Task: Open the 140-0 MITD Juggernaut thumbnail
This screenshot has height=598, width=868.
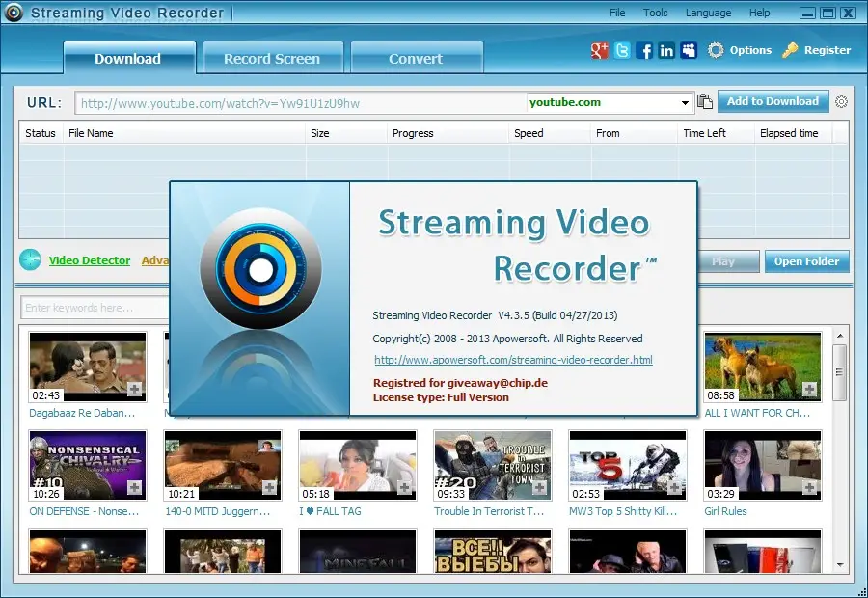Action: click(x=223, y=465)
